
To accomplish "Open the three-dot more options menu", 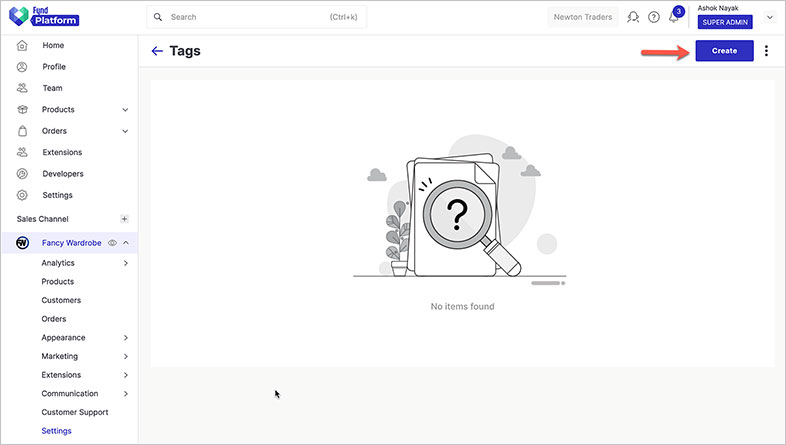I will (766, 51).
